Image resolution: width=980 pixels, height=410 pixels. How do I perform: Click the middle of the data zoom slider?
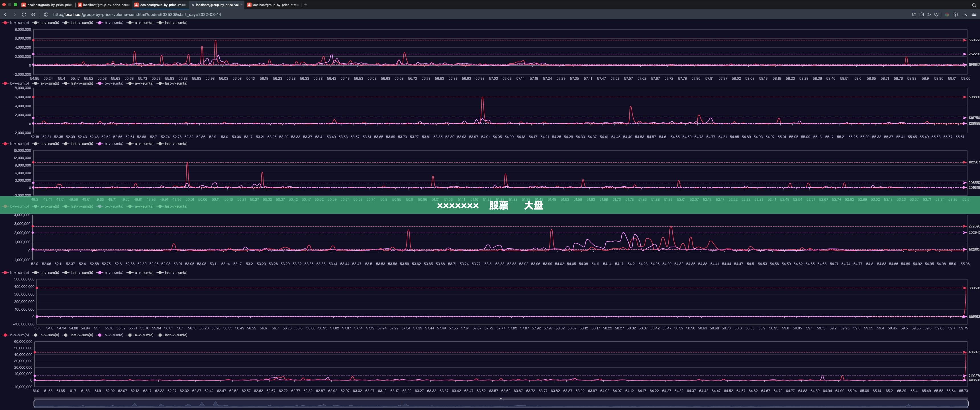(x=501, y=403)
